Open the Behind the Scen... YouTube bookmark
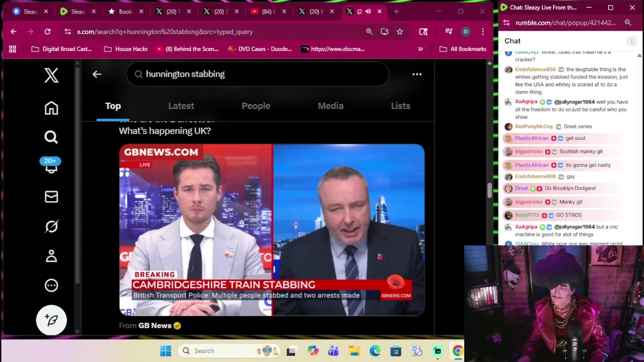Screen dimensions: 644x362 click(187, 49)
